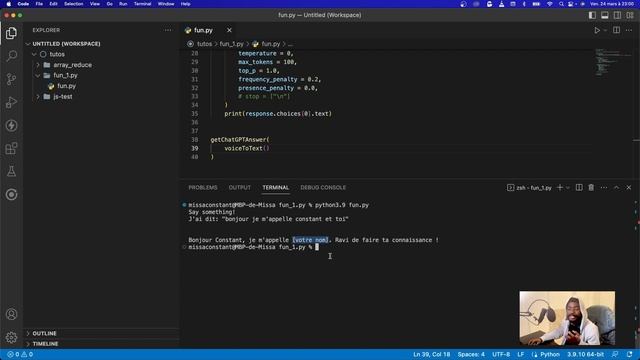
Task: Switch to the PROBLEMS tab
Action: 203,187
